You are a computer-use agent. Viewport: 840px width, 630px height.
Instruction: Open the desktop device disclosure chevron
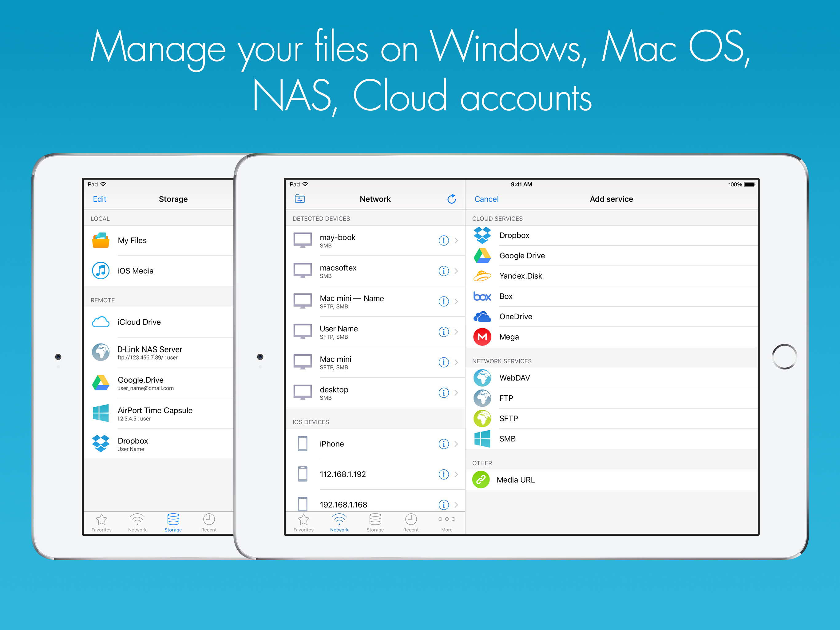coord(456,393)
